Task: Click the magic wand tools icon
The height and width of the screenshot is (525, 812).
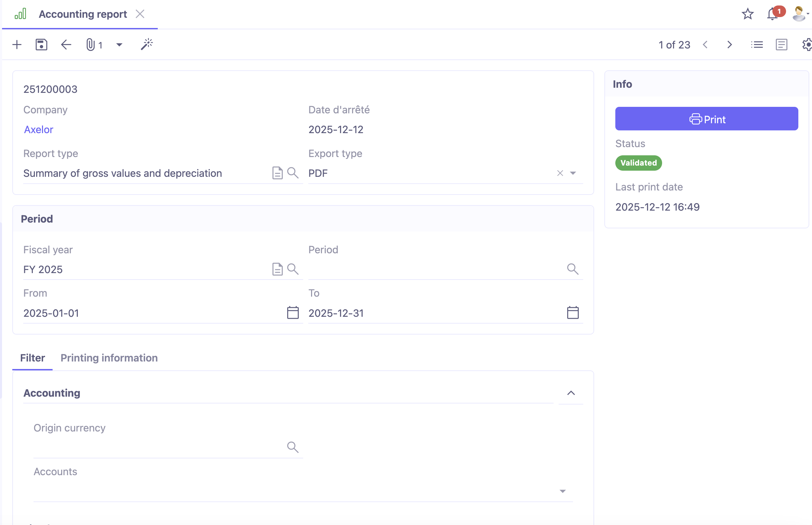Action: point(147,44)
